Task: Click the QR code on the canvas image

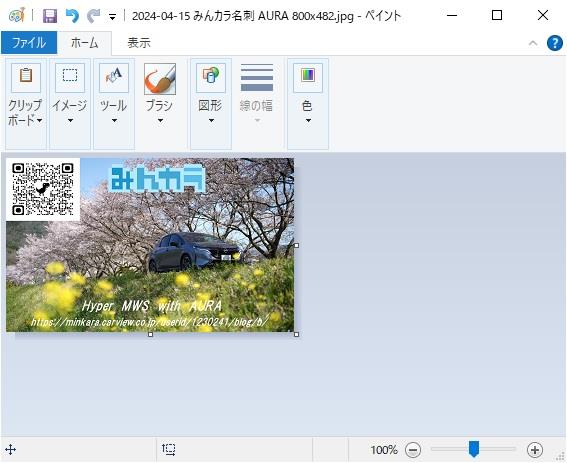Action: tap(43, 189)
